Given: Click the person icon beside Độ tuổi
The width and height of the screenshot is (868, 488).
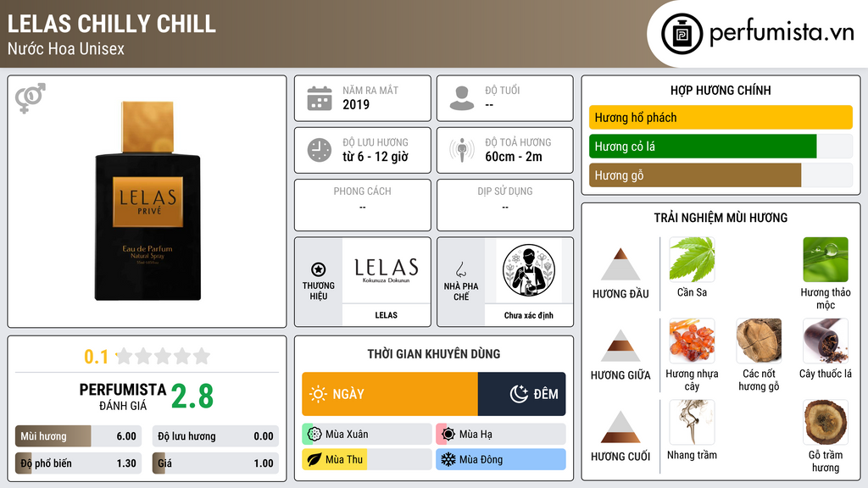Looking at the screenshot, I should pos(462,98).
